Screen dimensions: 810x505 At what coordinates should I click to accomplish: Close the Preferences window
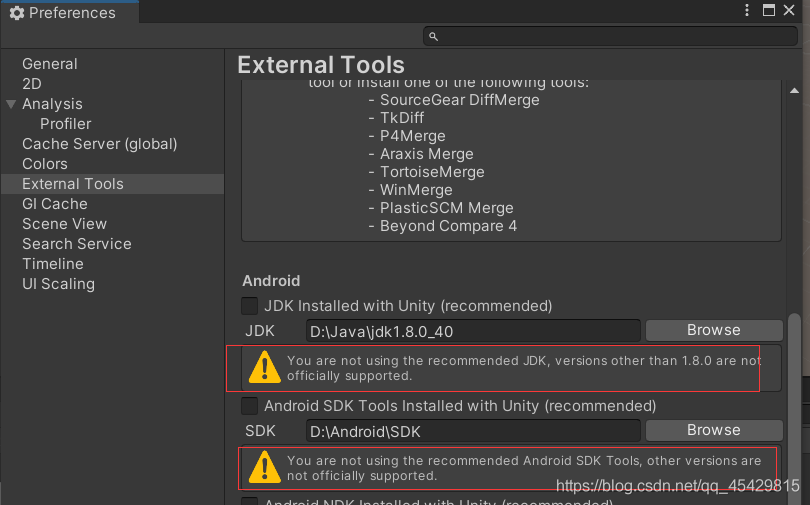coord(791,10)
